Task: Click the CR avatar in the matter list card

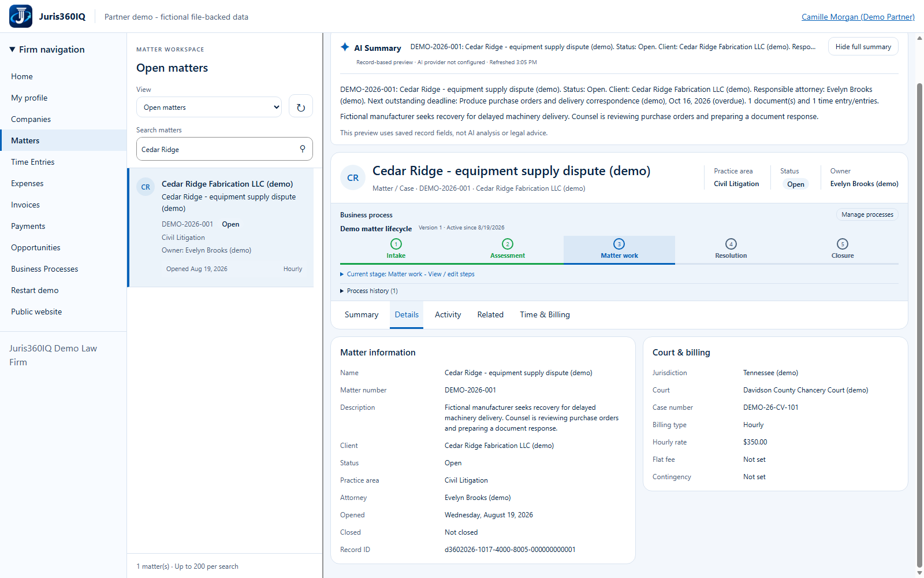Action: point(146,187)
